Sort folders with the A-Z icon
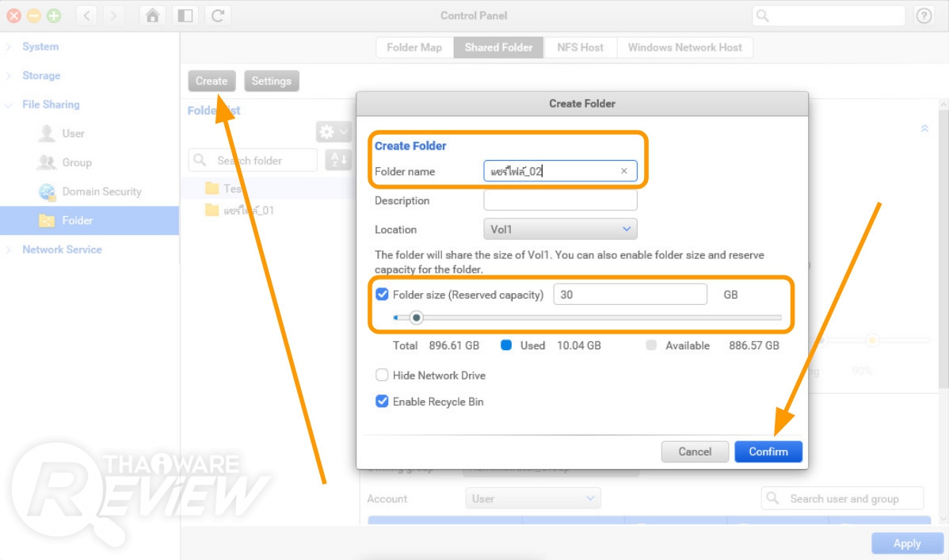The width and height of the screenshot is (949, 560). [338, 160]
